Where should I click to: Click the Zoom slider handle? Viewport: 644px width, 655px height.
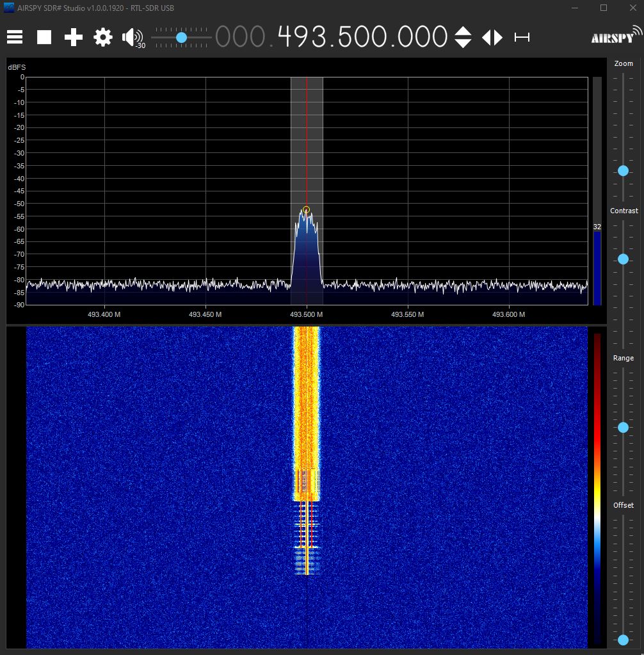[x=623, y=171]
